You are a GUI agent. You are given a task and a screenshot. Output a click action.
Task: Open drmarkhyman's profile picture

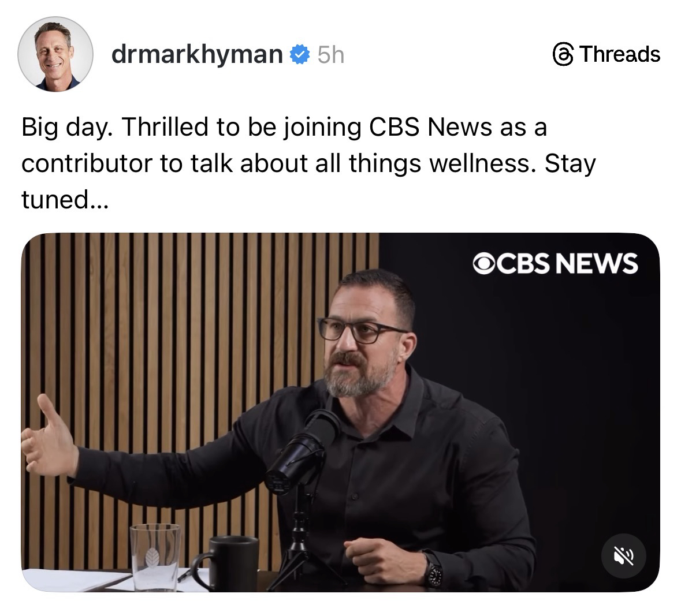55,54
